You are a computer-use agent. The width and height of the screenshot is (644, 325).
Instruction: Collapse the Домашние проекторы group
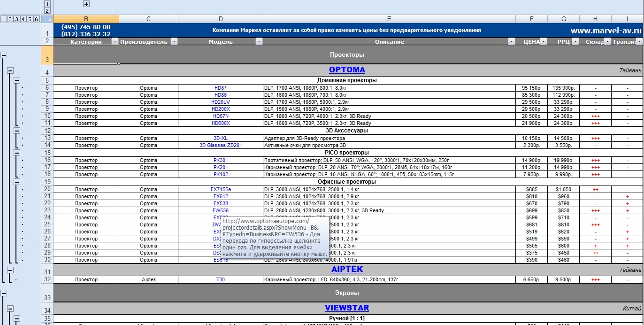17,80
